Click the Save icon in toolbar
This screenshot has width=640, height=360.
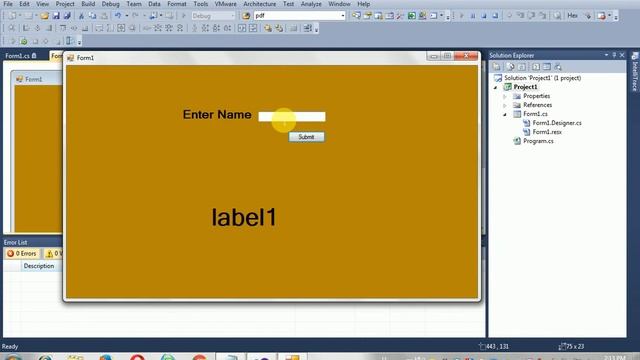[56, 16]
